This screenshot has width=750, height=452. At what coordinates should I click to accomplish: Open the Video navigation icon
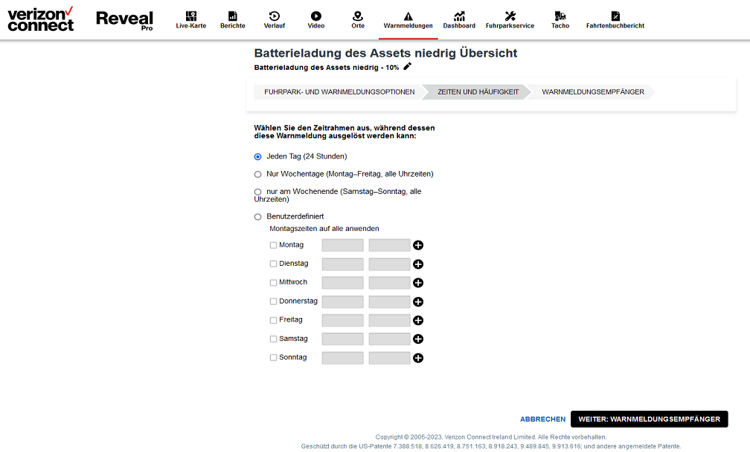tap(316, 16)
